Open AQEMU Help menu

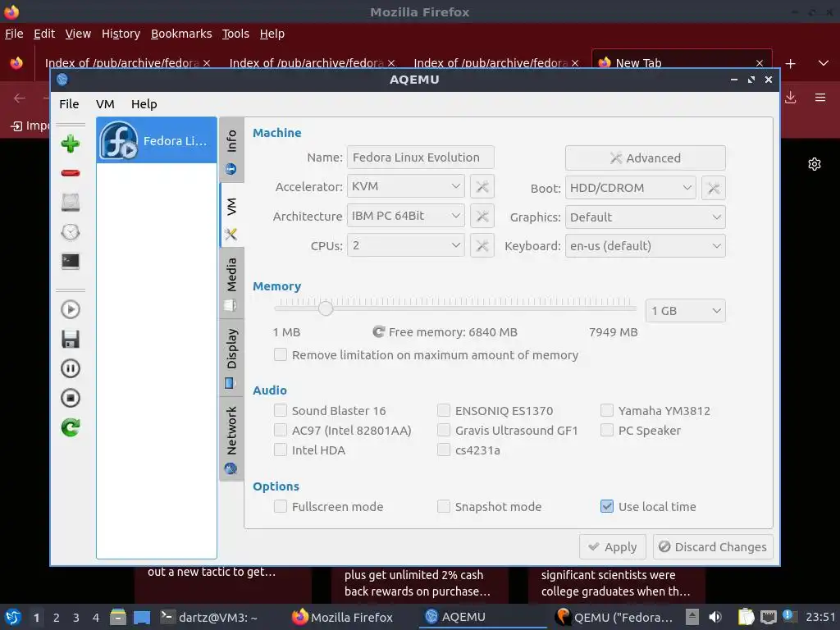(x=144, y=104)
